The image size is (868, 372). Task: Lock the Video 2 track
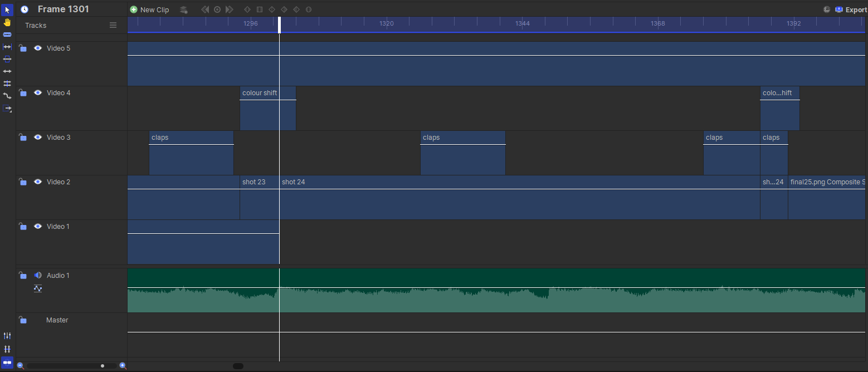[23, 182]
